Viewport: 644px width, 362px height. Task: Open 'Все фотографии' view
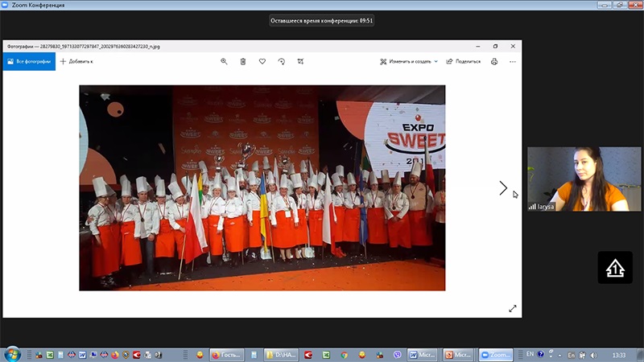29,61
